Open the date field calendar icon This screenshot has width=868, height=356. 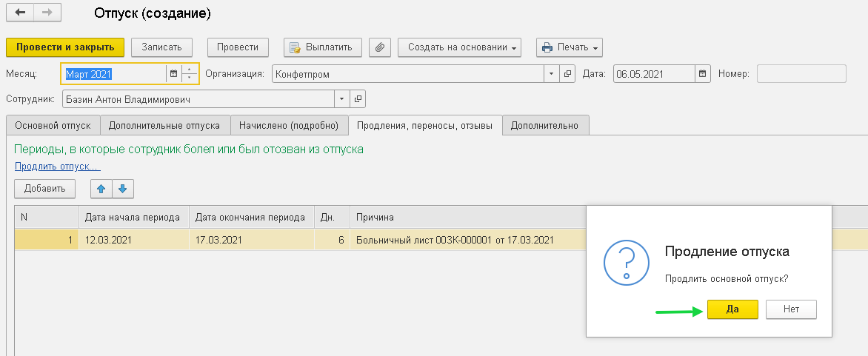[x=703, y=74]
